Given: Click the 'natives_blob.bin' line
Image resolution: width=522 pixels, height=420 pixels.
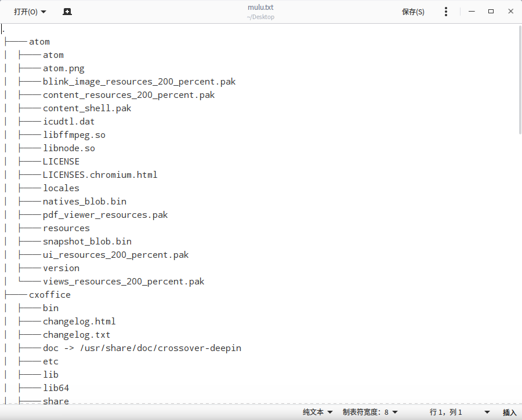Looking at the screenshot, I should 85,202.
